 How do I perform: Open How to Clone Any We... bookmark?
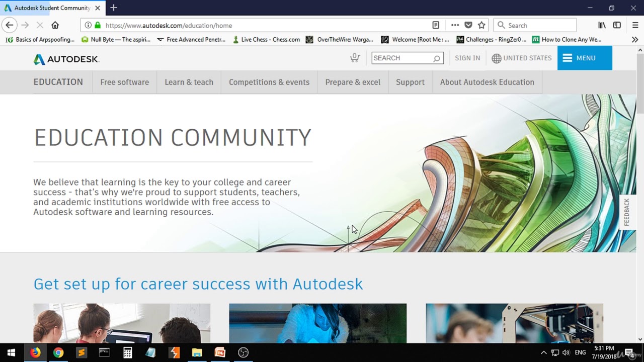point(567,39)
